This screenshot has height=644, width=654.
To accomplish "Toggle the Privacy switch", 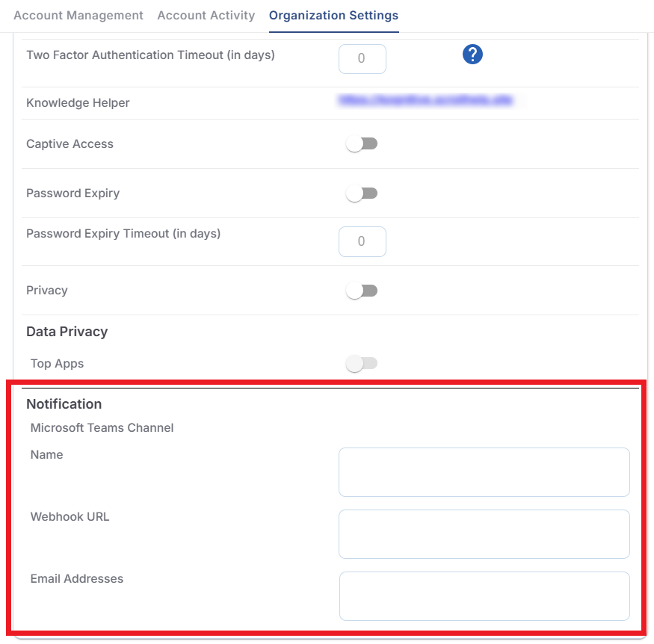I will (x=363, y=291).
